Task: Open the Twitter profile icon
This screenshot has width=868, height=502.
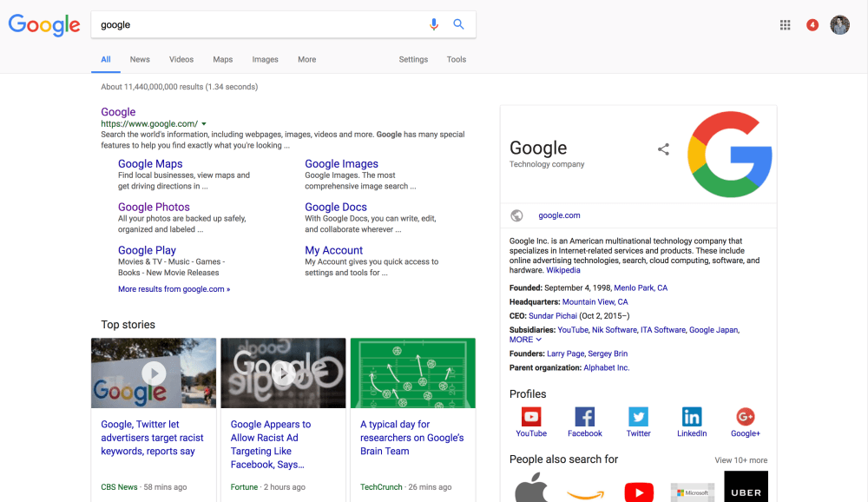Action: [x=638, y=417]
